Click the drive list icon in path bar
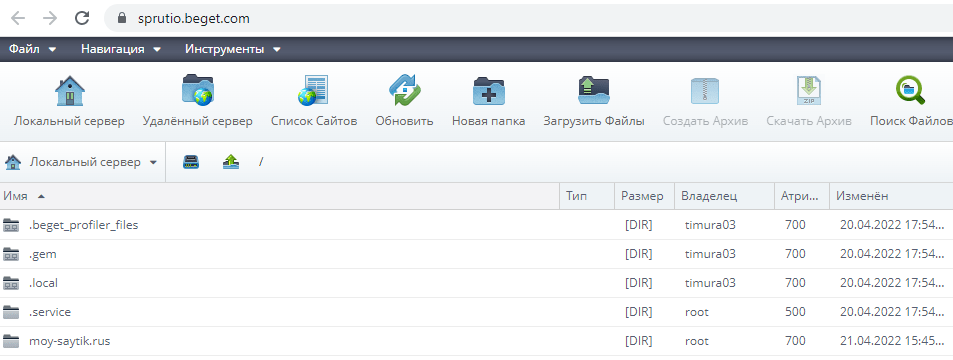Screen dimensions: 953x360 pos(191,162)
